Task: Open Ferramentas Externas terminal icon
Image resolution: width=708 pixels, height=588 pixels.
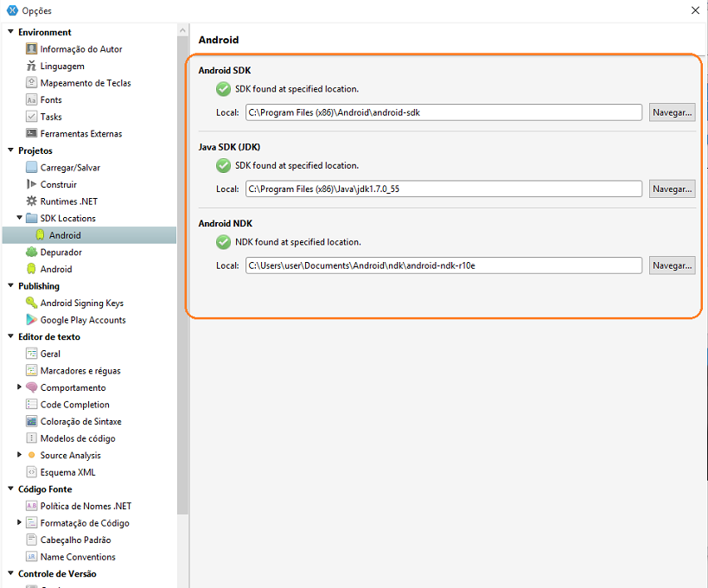Action: [x=31, y=133]
